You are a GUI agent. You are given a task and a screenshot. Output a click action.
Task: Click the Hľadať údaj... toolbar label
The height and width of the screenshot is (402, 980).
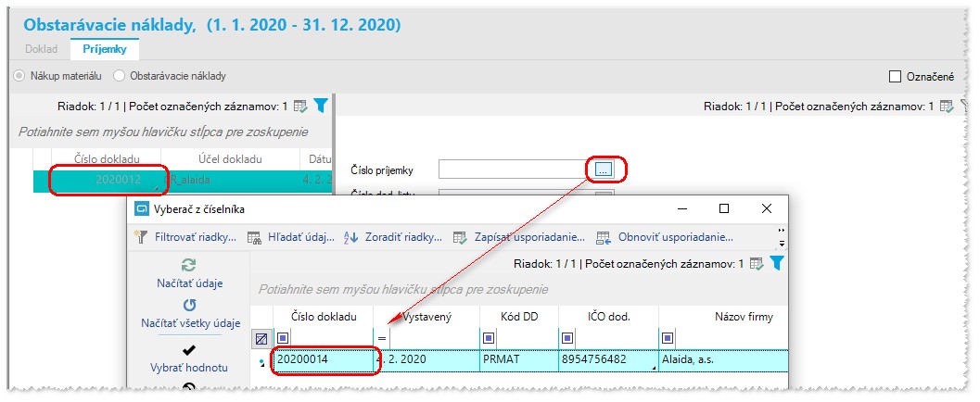[x=300, y=237]
